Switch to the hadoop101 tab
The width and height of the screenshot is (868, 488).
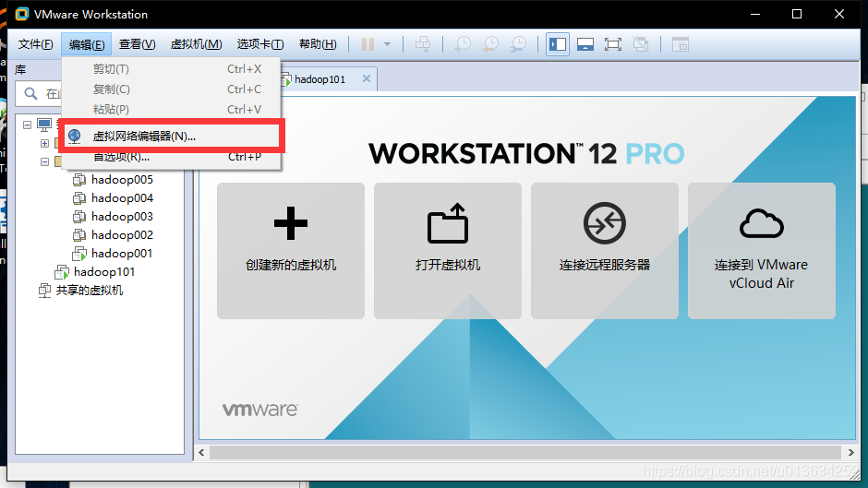(x=319, y=79)
